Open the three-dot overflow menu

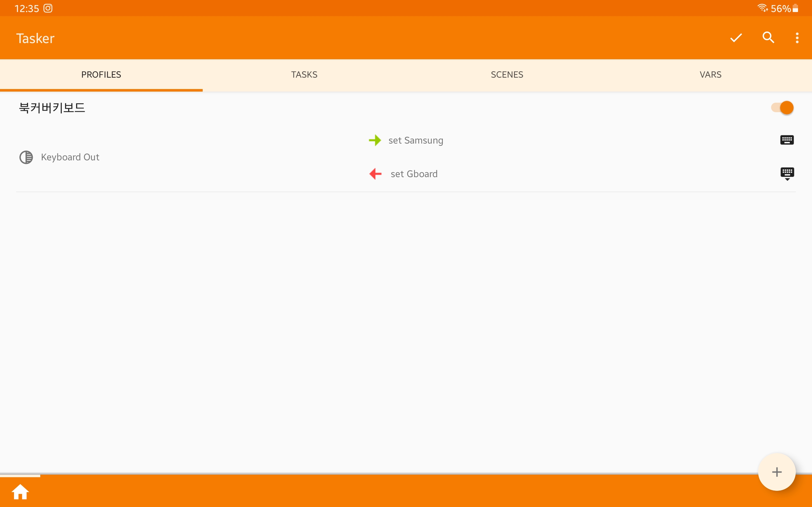(x=797, y=38)
